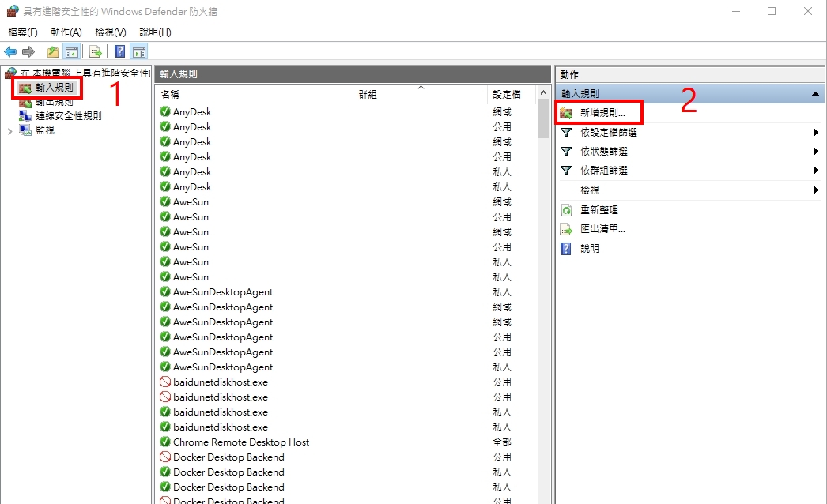
Task: Click the green check icon beside Chrome Remote Desktop Host
Action: (165, 442)
